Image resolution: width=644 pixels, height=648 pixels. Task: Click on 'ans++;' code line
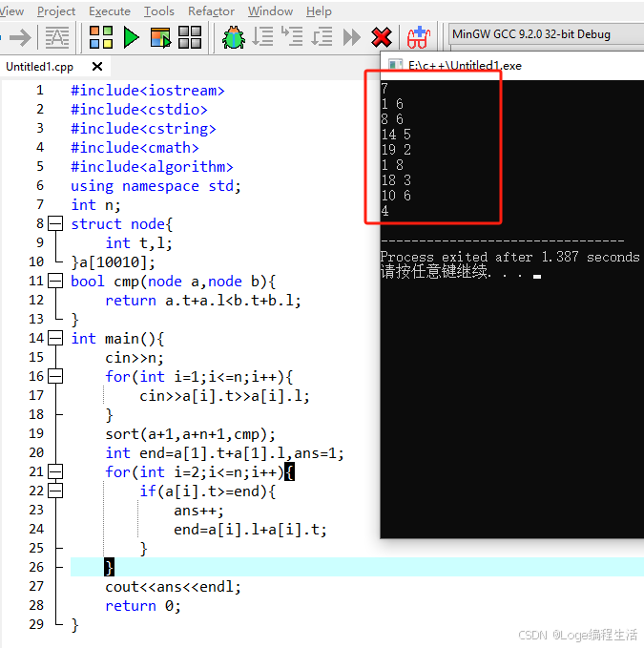click(x=198, y=511)
